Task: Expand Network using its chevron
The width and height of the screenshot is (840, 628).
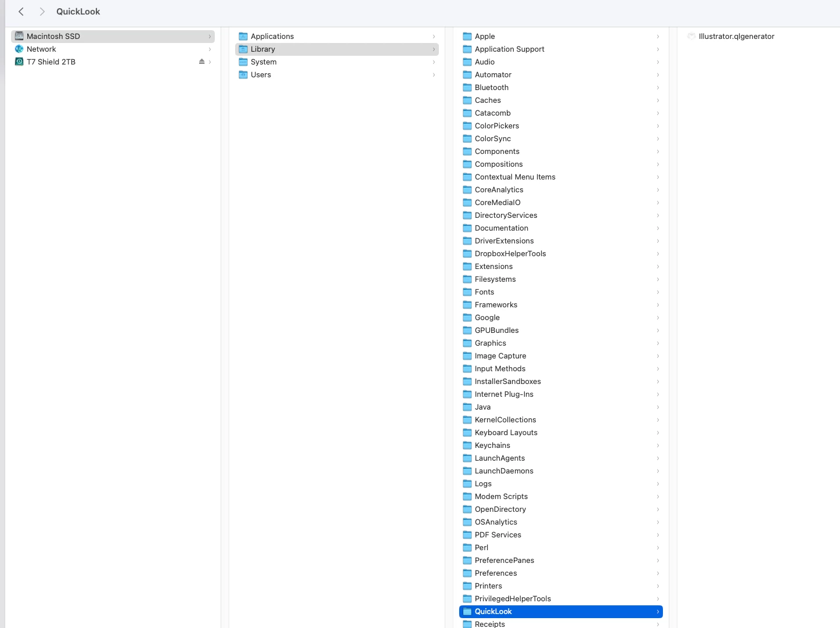Action: pyautogui.click(x=210, y=49)
